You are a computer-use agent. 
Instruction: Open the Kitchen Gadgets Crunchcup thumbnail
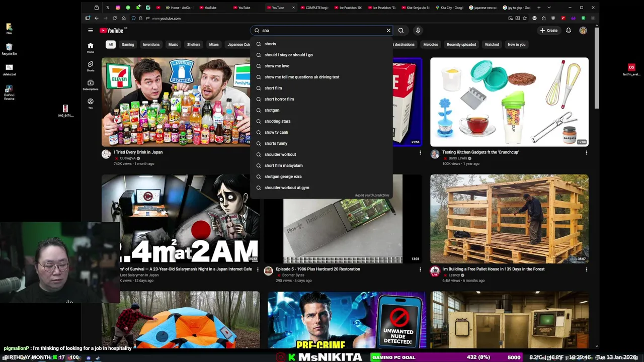(x=509, y=102)
